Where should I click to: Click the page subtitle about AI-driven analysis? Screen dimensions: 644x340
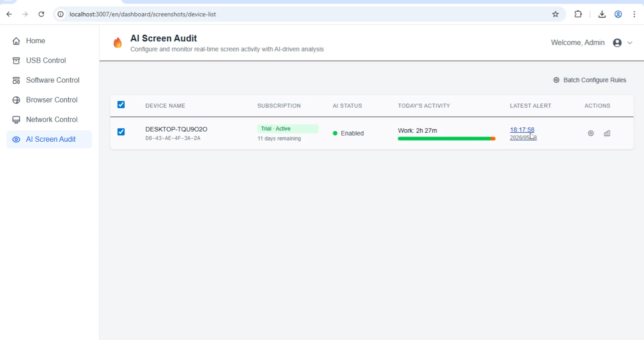pyautogui.click(x=227, y=49)
